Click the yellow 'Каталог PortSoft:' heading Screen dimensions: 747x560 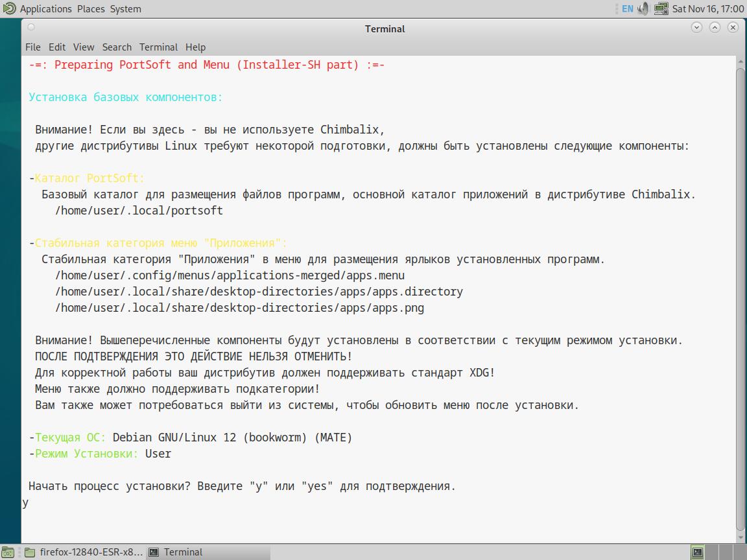coord(89,178)
